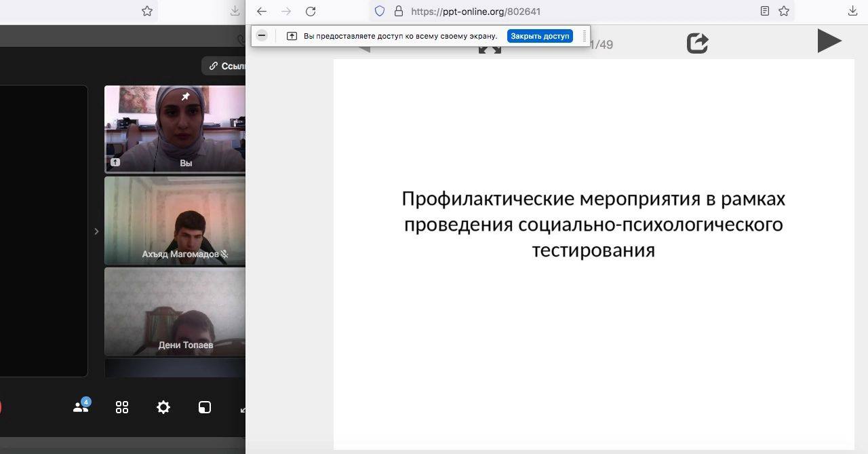Open Firefox downloads panel on right
The image size is (868, 454).
[853, 11]
